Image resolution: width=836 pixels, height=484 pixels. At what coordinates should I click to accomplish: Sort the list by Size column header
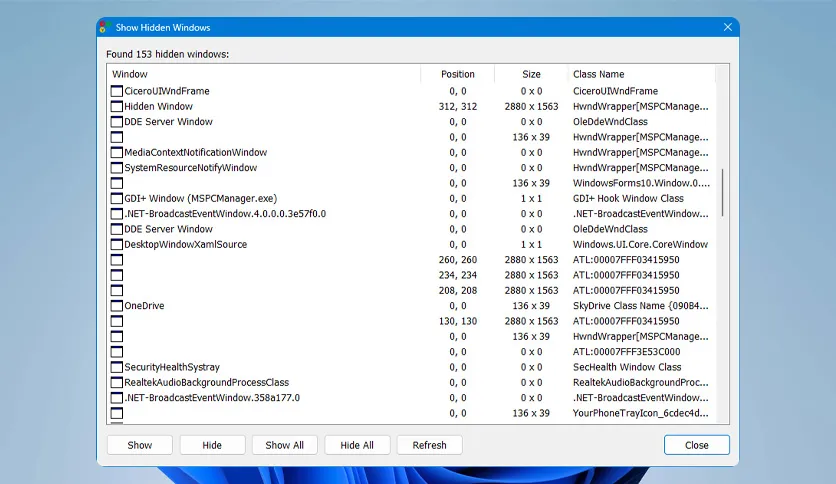531,74
